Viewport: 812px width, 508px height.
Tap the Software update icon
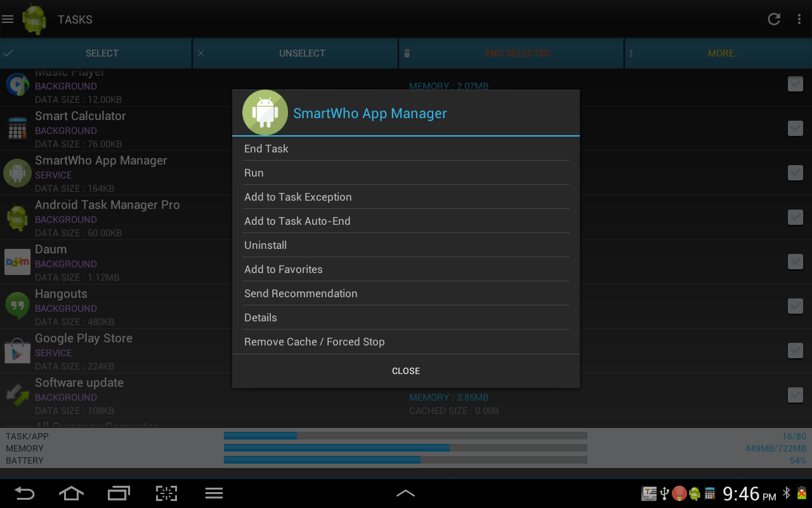coord(18,395)
